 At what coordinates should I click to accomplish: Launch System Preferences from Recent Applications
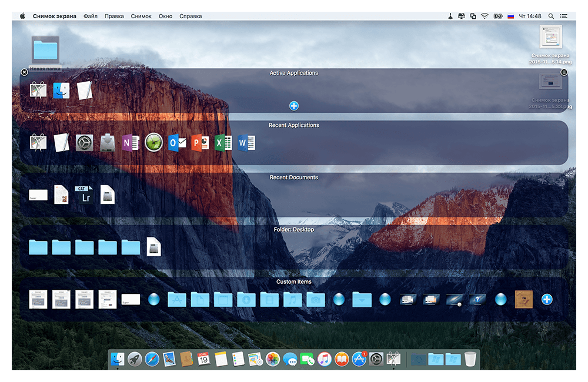(84, 143)
